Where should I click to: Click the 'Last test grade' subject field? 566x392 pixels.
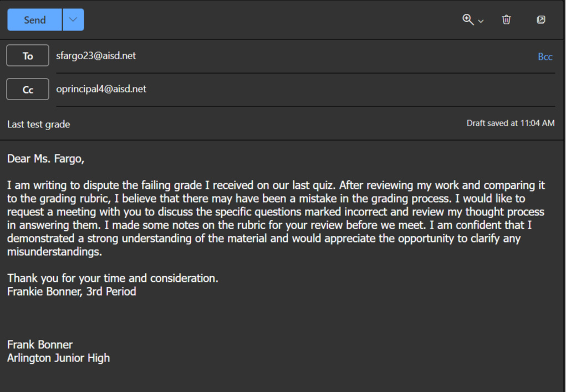tap(39, 125)
